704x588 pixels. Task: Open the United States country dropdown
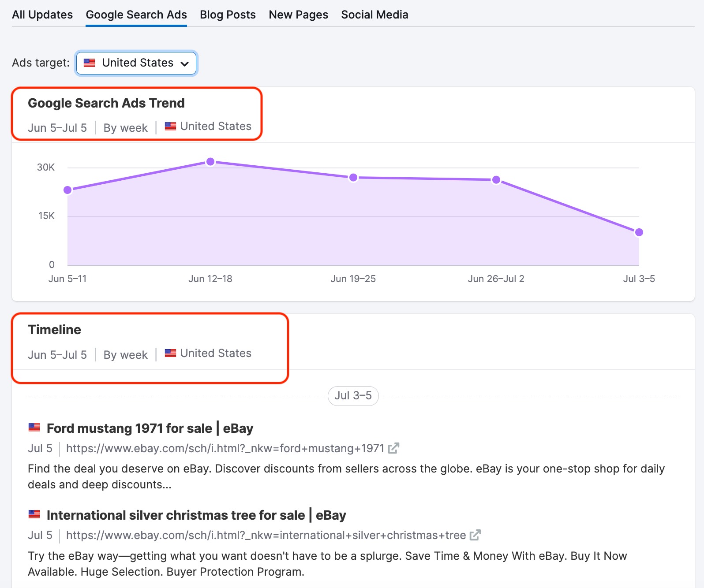point(137,63)
